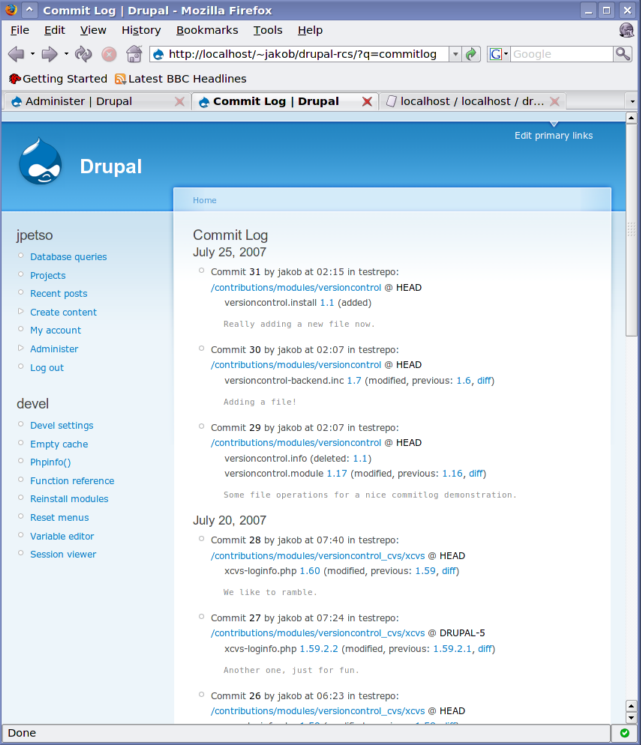Screen dimensions: 641x745
Task: Click the Drupal drop logo
Action: click(40, 162)
